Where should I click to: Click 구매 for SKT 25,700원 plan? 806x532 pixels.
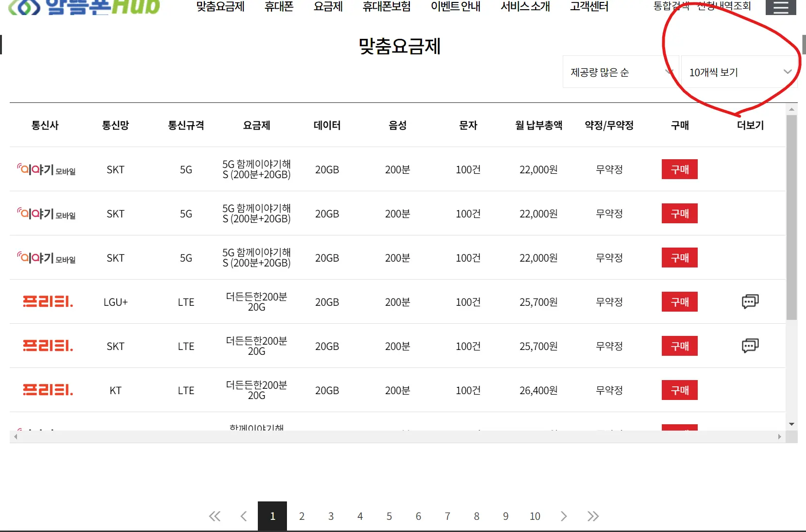[x=680, y=346]
